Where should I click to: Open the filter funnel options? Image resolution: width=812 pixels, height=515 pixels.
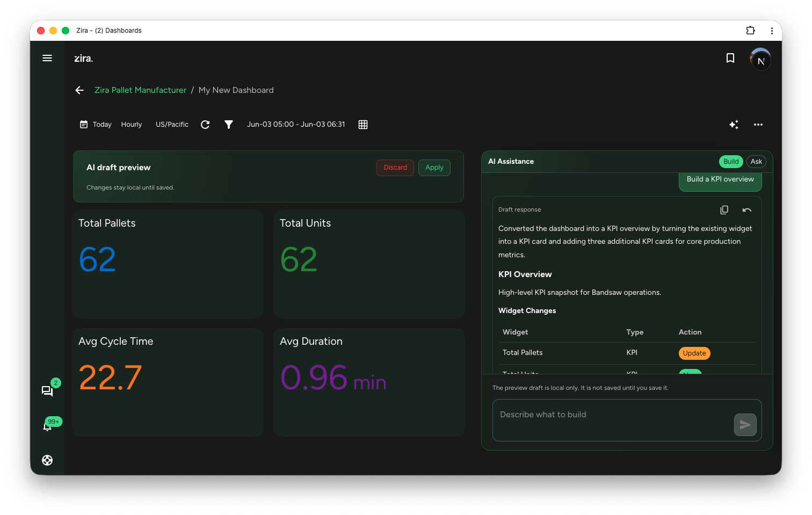tap(229, 125)
